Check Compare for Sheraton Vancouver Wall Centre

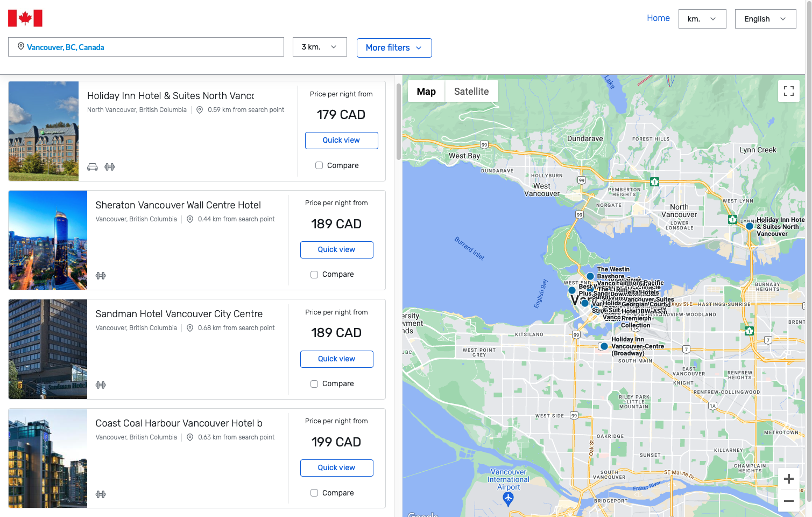tap(314, 275)
